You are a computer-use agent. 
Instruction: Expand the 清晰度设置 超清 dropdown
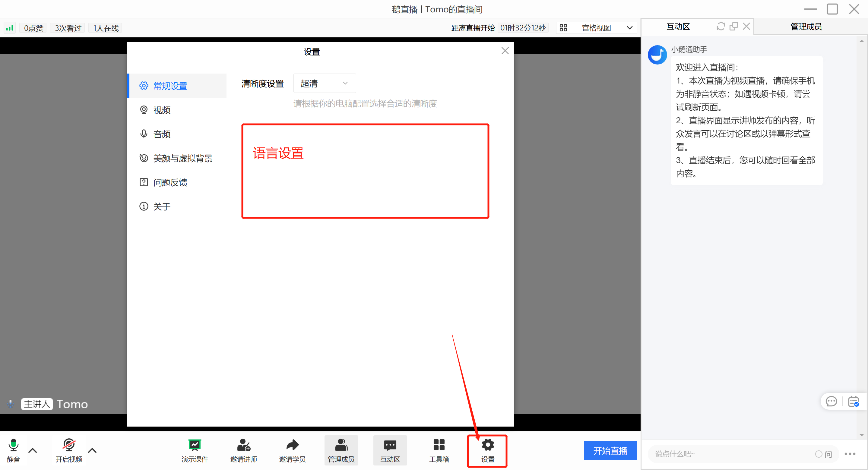(x=325, y=83)
